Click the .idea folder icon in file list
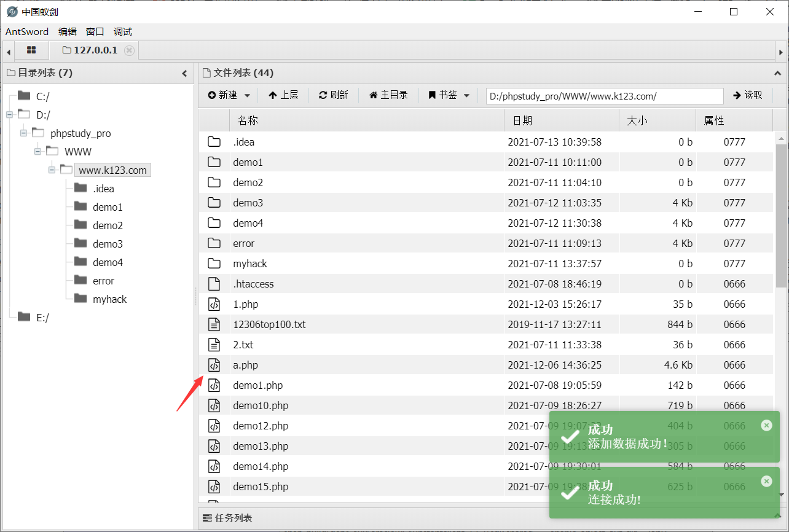The image size is (789, 532). (x=214, y=142)
